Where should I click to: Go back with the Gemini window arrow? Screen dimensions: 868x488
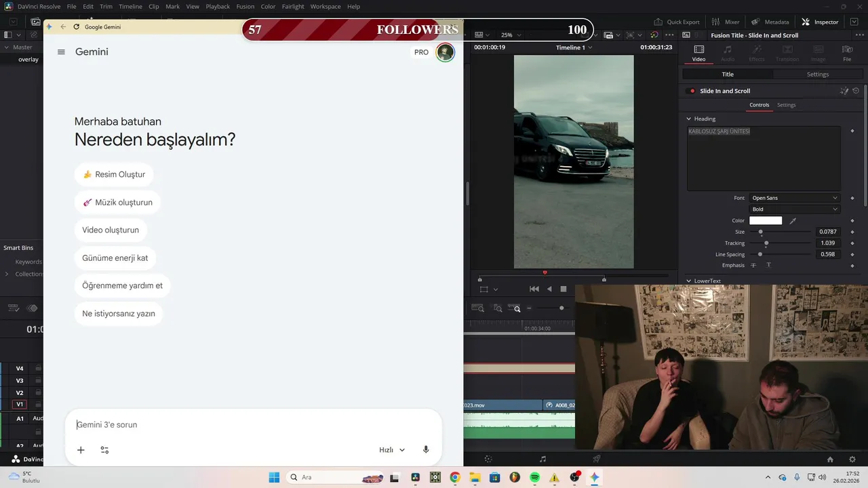pyautogui.click(x=63, y=27)
